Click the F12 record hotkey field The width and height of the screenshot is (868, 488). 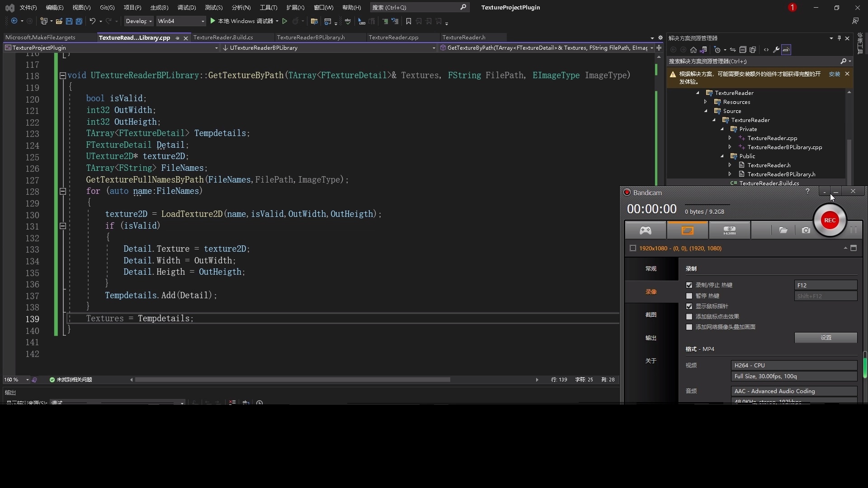tap(825, 285)
